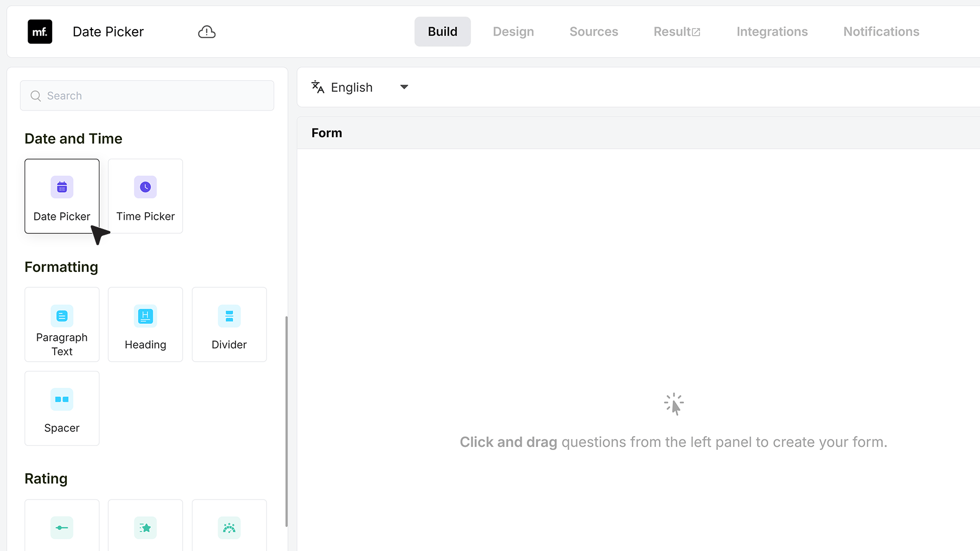This screenshot has width=980, height=551.
Task: Switch to the Design tab
Action: pyautogui.click(x=513, y=32)
